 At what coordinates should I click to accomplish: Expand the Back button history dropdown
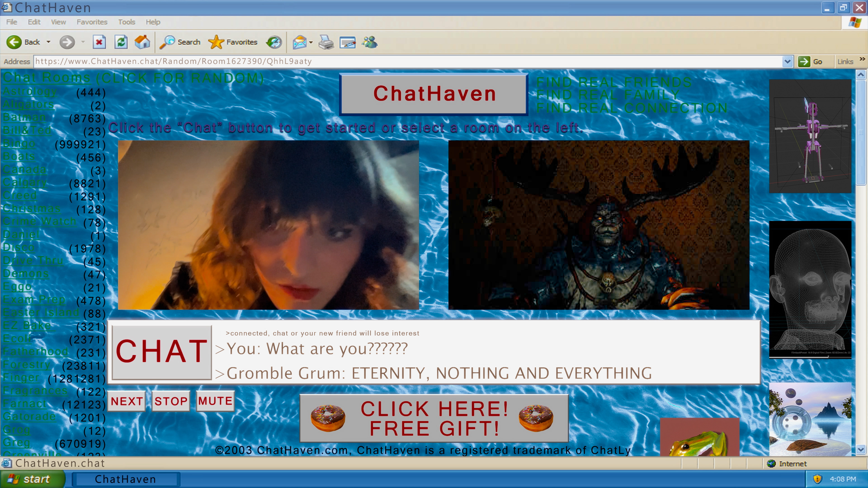pyautogui.click(x=49, y=42)
